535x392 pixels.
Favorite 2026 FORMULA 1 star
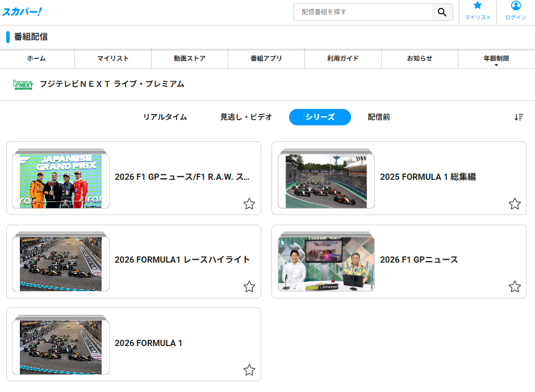pyautogui.click(x=249, y=370)
